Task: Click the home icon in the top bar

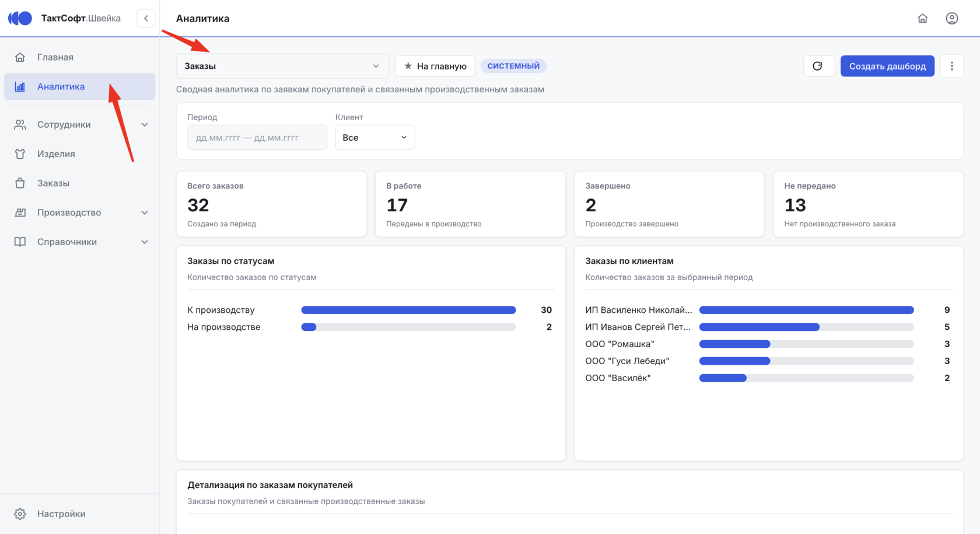Action: (x=922, y=18)
